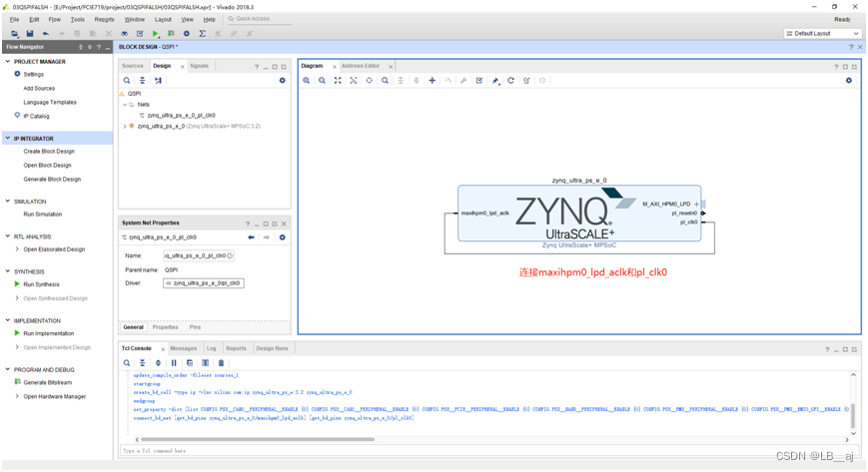
Task: Open the Design Runs tab
Action: [272, 348]
